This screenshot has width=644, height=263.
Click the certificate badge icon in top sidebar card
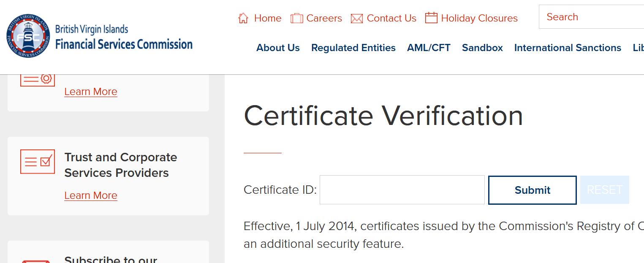(x=38, y=79)
